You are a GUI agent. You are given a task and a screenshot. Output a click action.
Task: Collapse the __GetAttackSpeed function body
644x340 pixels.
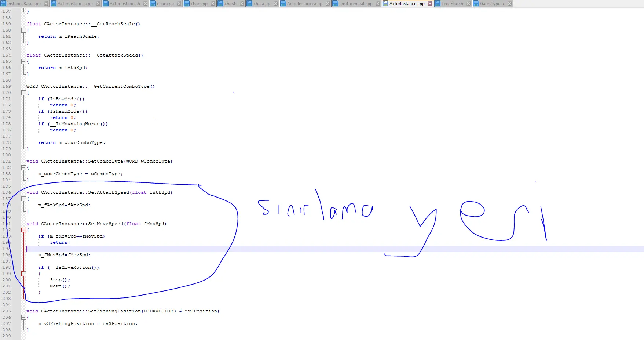(x=23, y=62)
